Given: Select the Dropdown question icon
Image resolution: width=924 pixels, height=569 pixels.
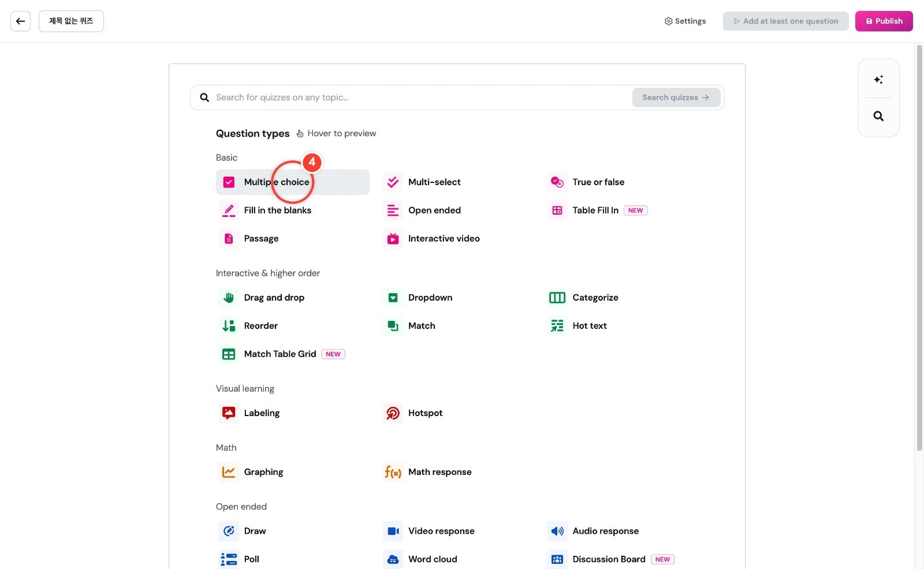Looking at the screenshot, I should [393, 298].
